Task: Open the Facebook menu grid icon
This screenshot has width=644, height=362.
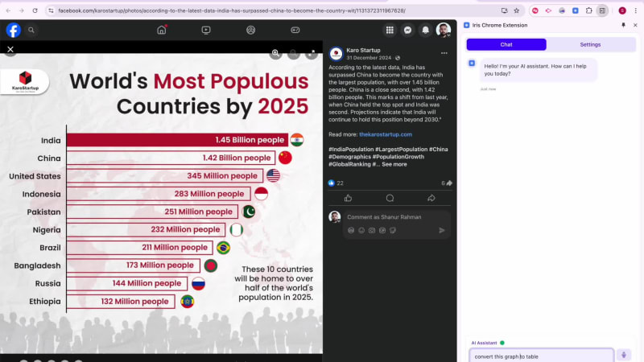Action: (390, 30)
